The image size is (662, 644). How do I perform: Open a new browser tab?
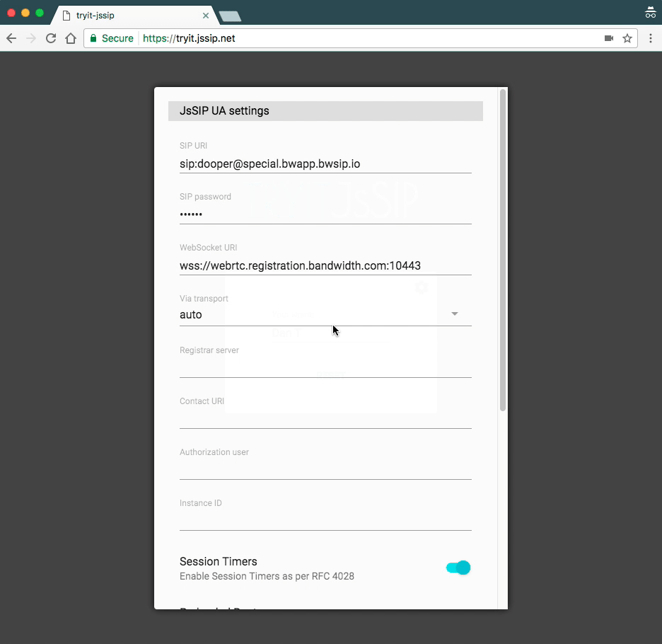pyautogui.click(x=231, y=16)
